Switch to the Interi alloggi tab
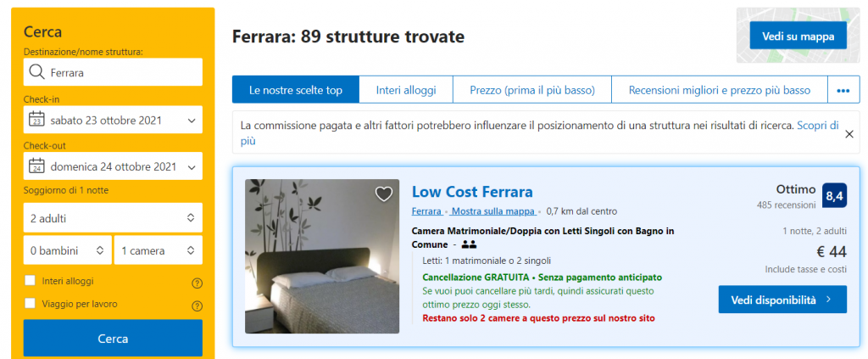 [406, 90]
